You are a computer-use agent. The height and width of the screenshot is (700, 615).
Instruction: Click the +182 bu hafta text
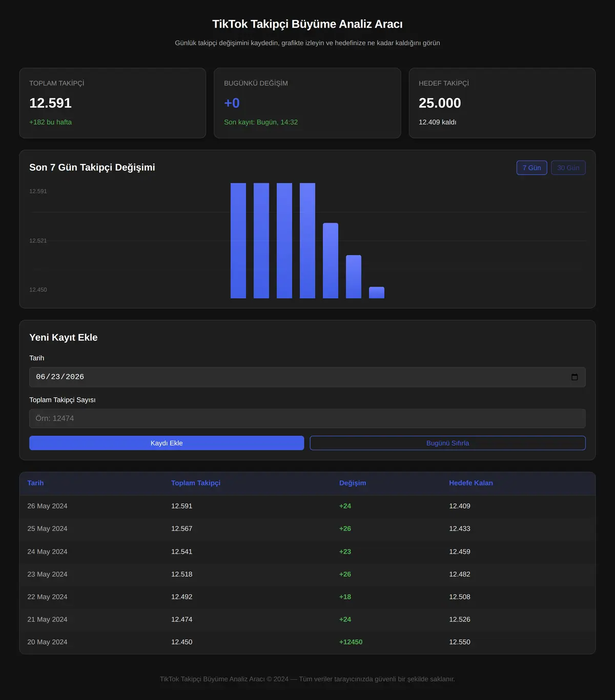[x=50, y=122]
